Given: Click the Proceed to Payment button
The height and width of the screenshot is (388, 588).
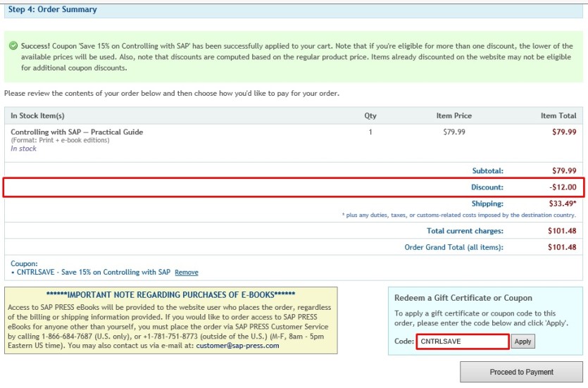Looking at the screenshot, I should pyautogui.click(x=521, y=372).
